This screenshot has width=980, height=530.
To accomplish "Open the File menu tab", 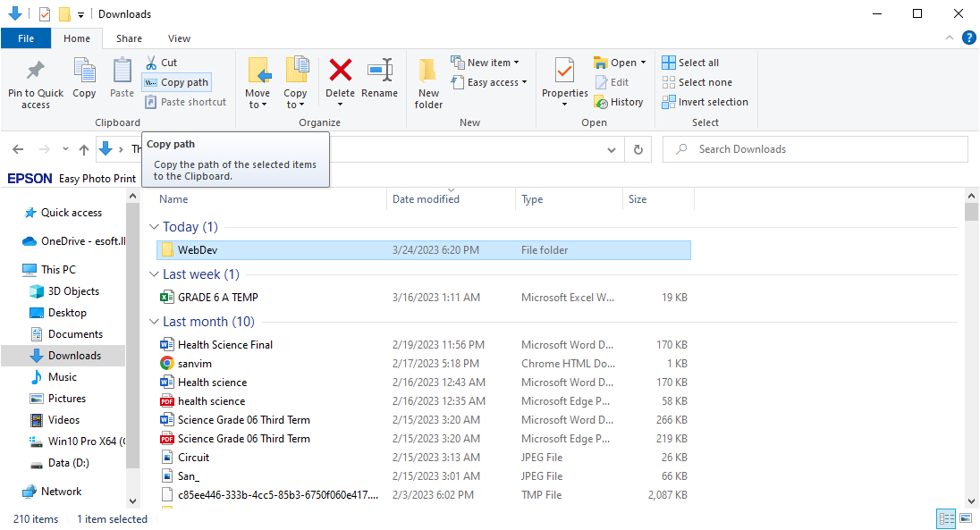I will [26, 38].
